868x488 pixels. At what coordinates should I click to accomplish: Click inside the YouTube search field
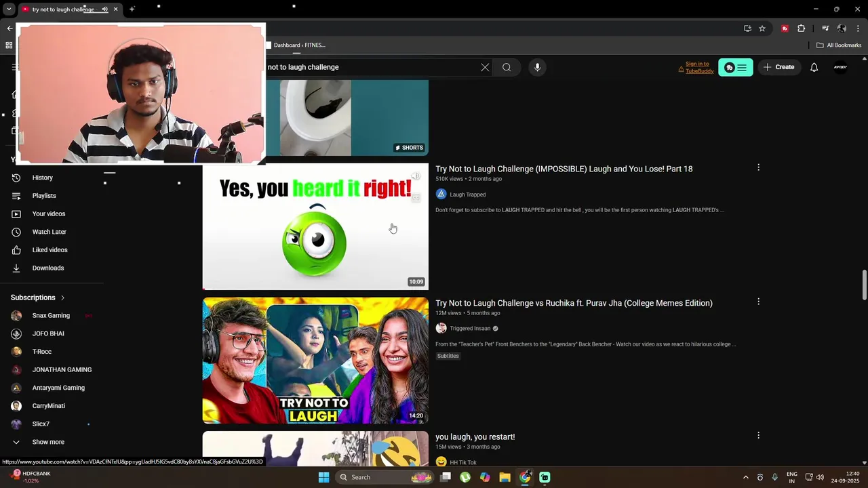tap(372, 67)
